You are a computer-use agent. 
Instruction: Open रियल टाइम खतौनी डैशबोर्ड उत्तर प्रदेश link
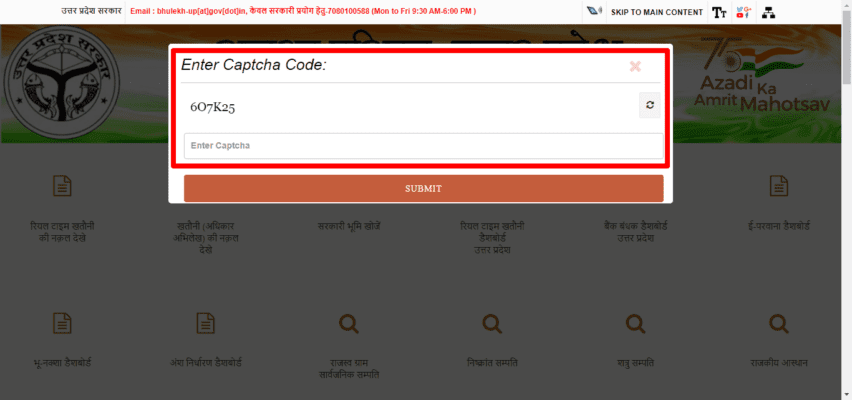point(492,238)
